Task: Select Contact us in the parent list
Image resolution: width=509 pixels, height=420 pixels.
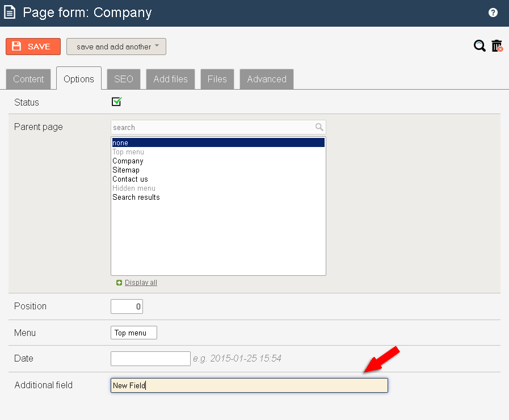Action: click(x=130, y=179)
